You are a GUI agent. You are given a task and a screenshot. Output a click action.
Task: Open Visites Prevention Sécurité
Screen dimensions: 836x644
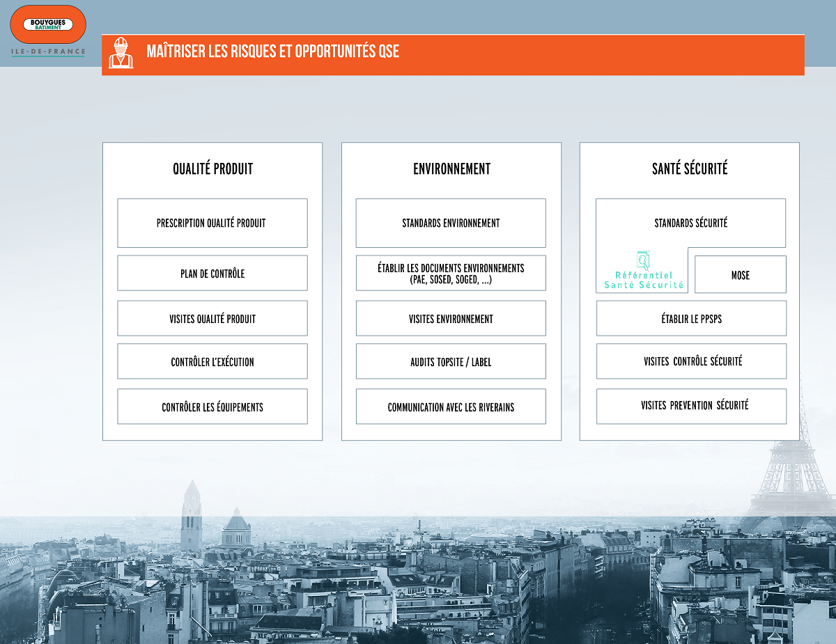pyautogui.click(x=691, y=407)
